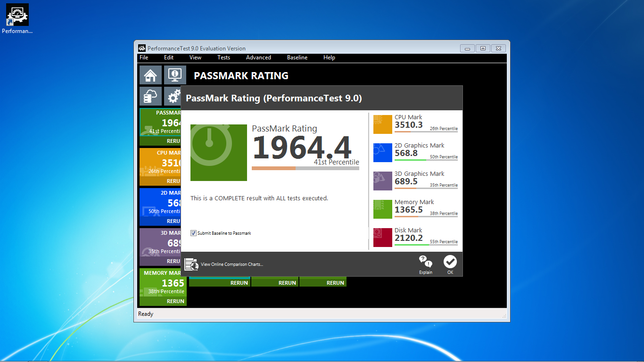The height and width of the screenshot is (362, 644).
Task: Click the middle RERUN button below the dialog
Action: pos(274,283)
